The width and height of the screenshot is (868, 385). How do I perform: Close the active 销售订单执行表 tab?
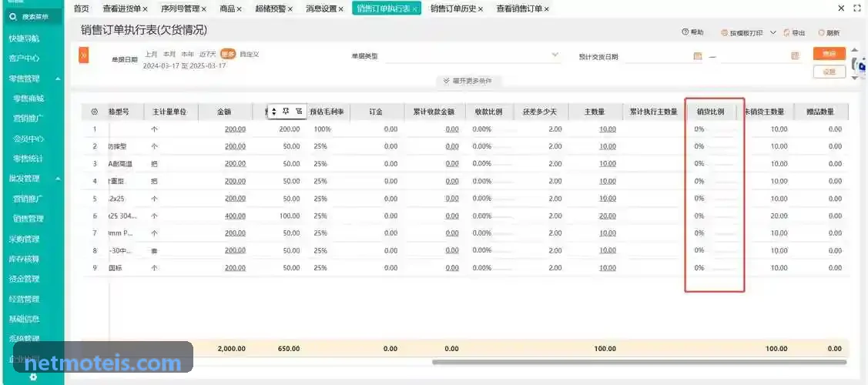[414, 8]
